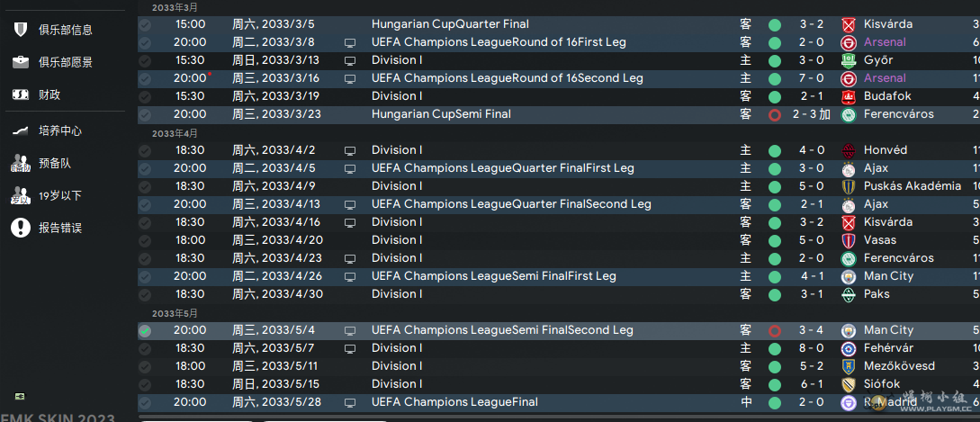Toggle the checkmark for 2033/5/28 Champions League Final
The width and height of the screenshot is (980, 422).
[x=145, y=402]
